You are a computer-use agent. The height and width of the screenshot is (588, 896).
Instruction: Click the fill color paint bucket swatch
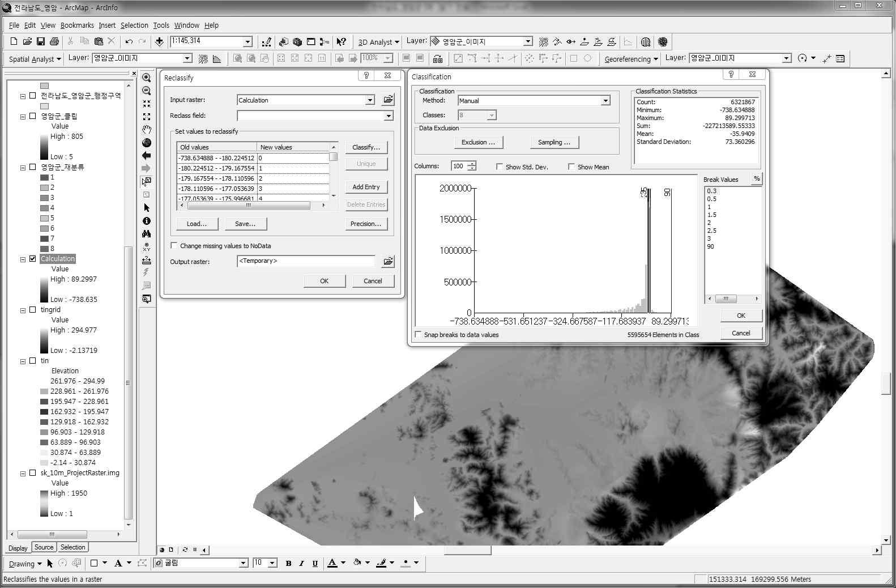[357, 563]
